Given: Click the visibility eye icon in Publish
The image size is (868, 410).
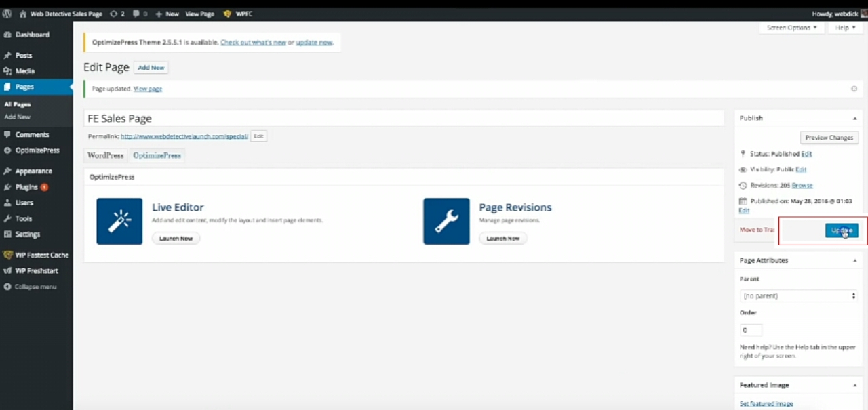Looking at the screenshot, I should 743,169.
